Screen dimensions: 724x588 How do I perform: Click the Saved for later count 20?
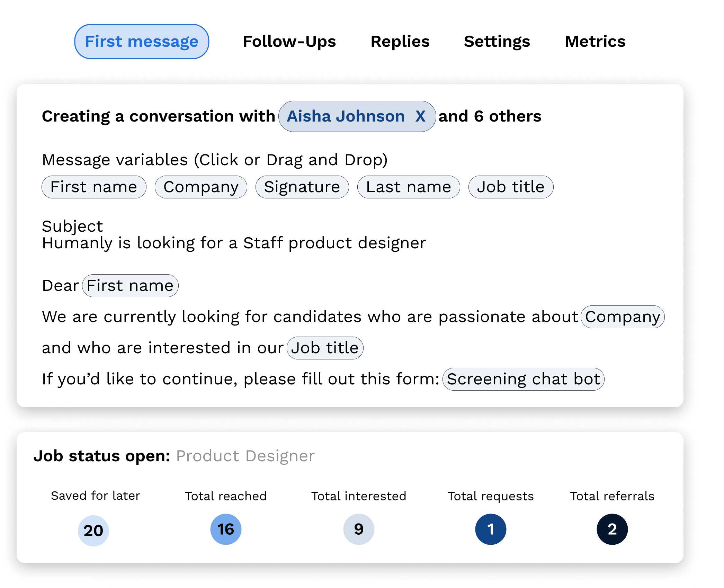pyautogui.click(x=93, y=531)
